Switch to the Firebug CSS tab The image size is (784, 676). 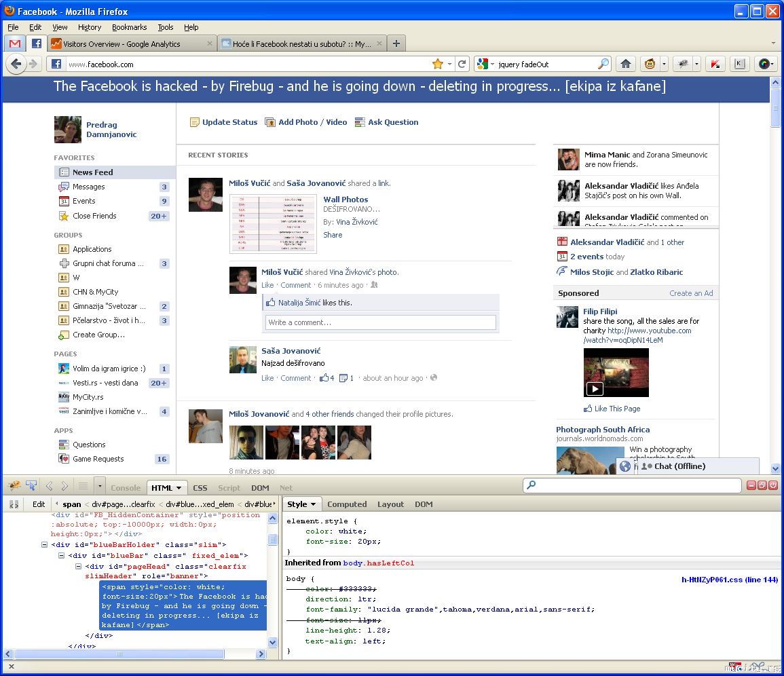pos(200,487)
